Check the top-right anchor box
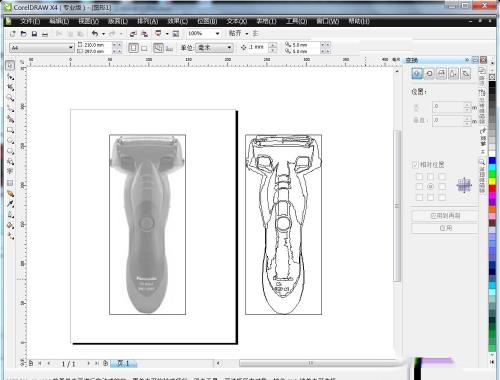 coord(442,177)
